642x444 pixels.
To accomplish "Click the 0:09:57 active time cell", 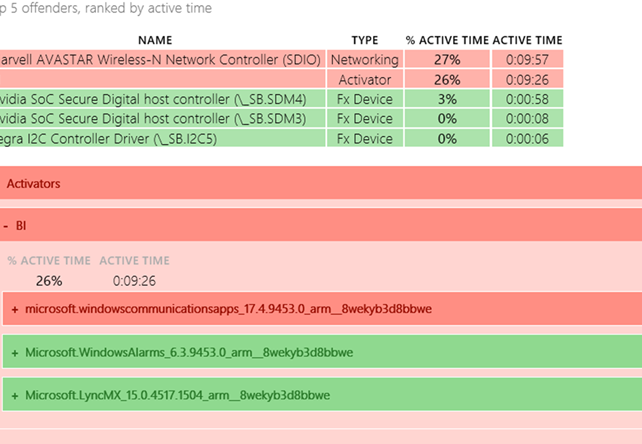I will pos(527,59).
